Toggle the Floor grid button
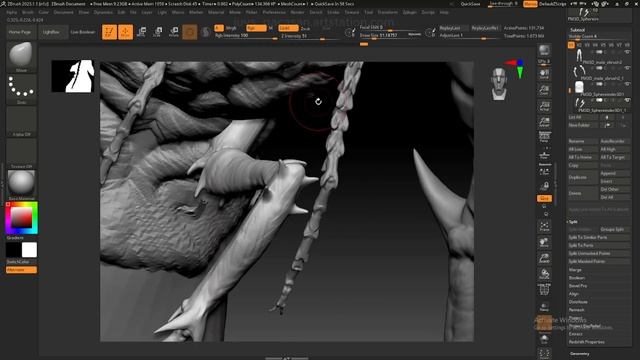 point(544,155)
